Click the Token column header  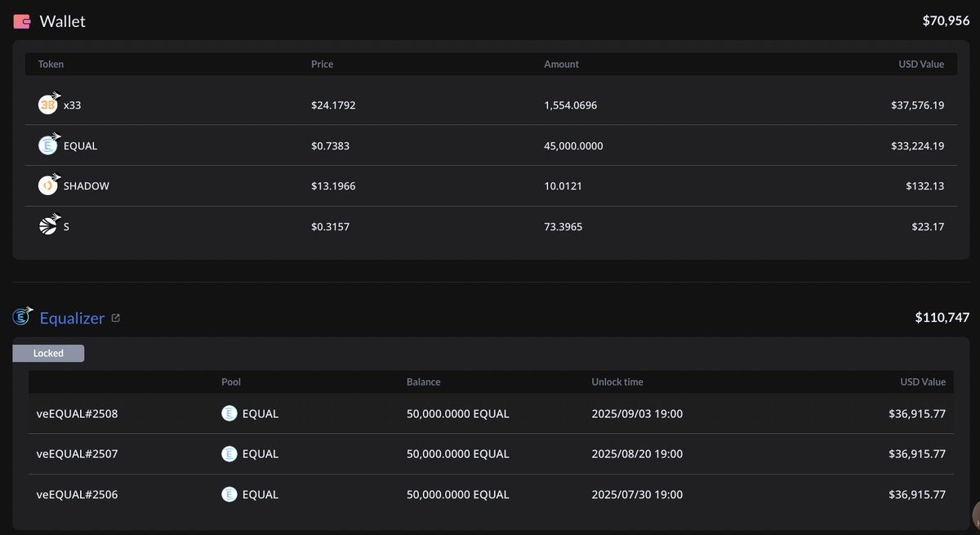click(x=51, y=64)
